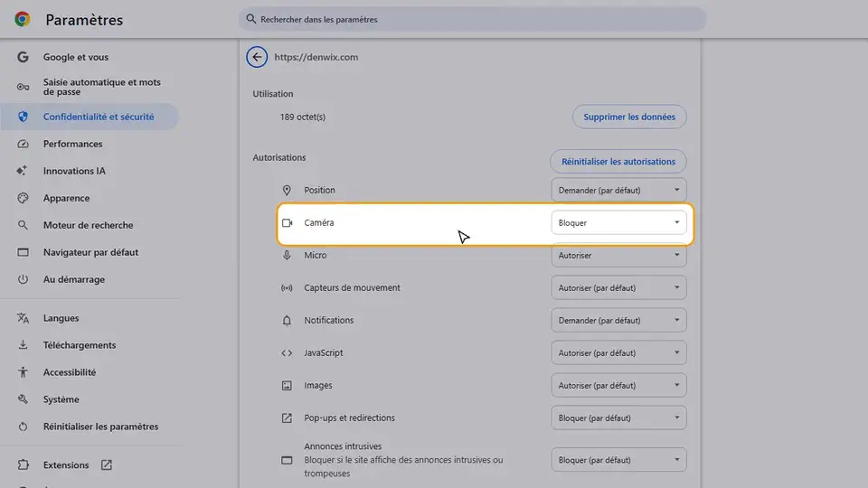868x488 pixels.
Task: Click the Google G icon
Action: (x=23, y=57)
